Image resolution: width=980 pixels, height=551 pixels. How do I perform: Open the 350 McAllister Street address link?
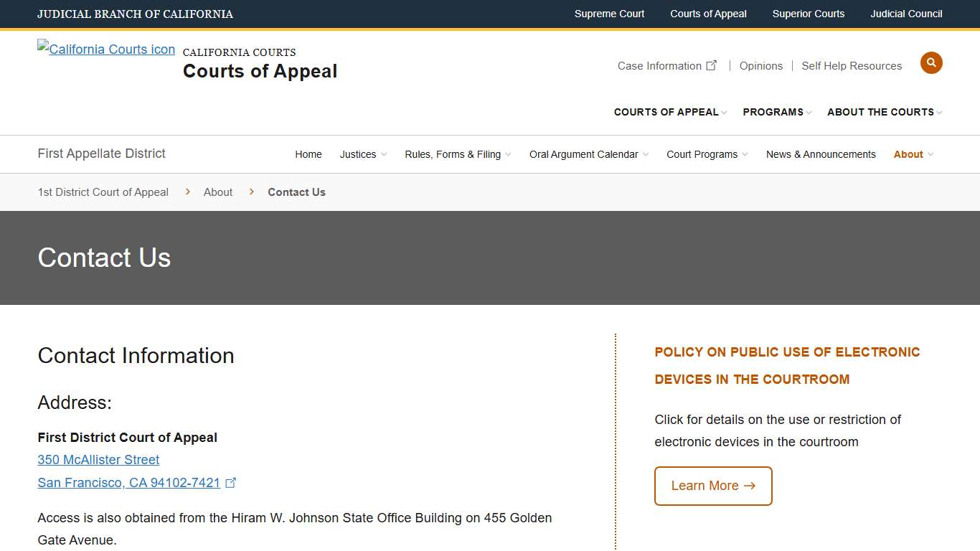pyautogui.click(x=98, y=460)
